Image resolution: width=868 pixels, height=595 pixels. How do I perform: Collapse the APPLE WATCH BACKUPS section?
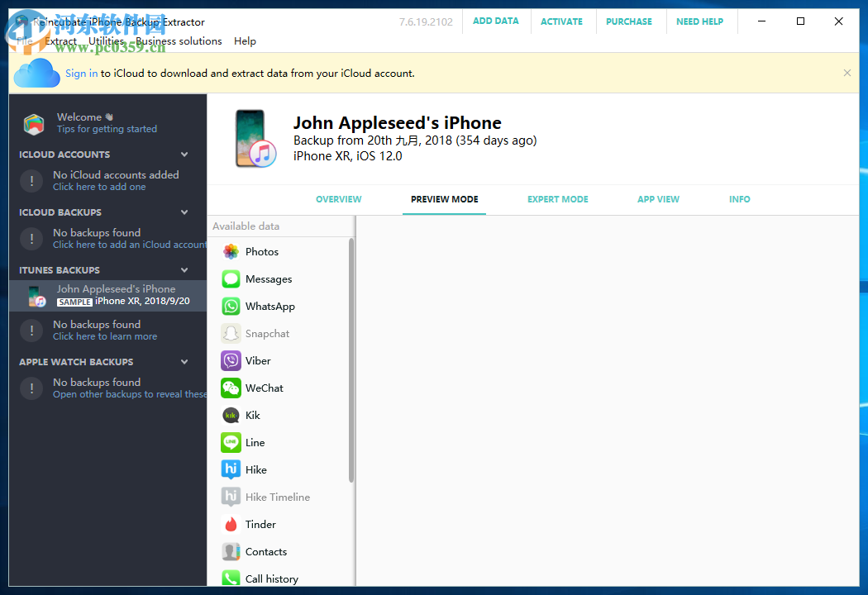click(x=184, y=361)
